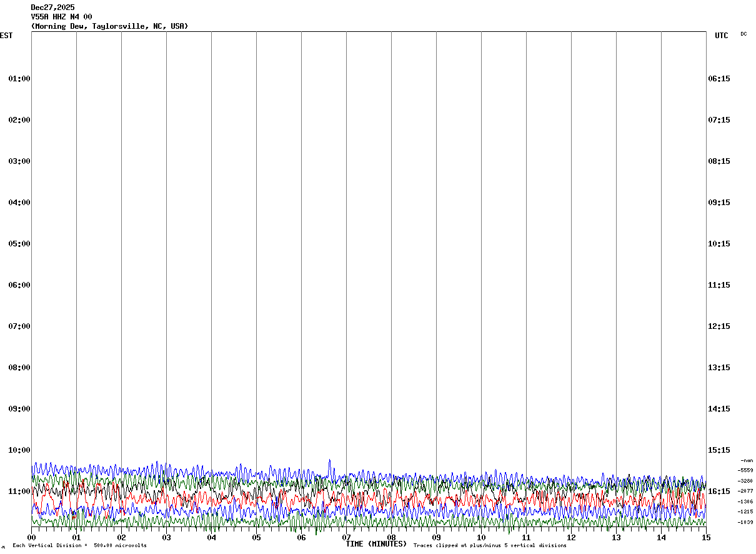The width and height of the screenshot is (756, 554).
Task: Click the UTC time label "06:15"
Action: pos(719,79)
